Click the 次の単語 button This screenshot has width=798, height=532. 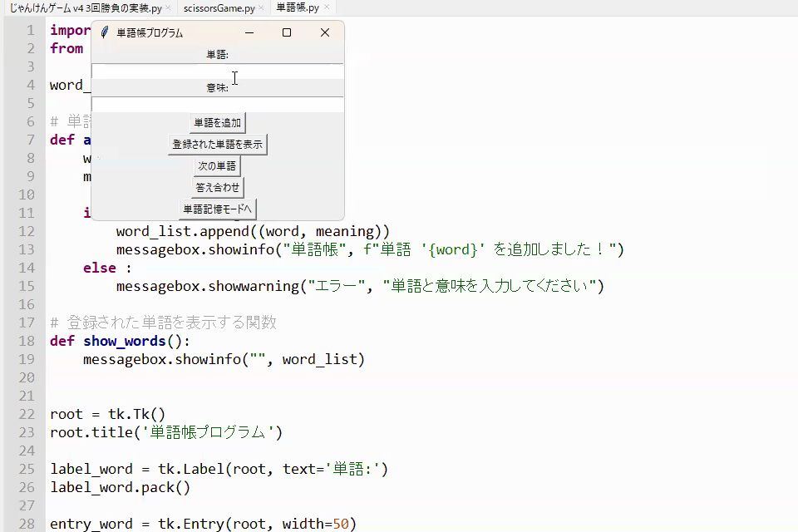(217, 166)
